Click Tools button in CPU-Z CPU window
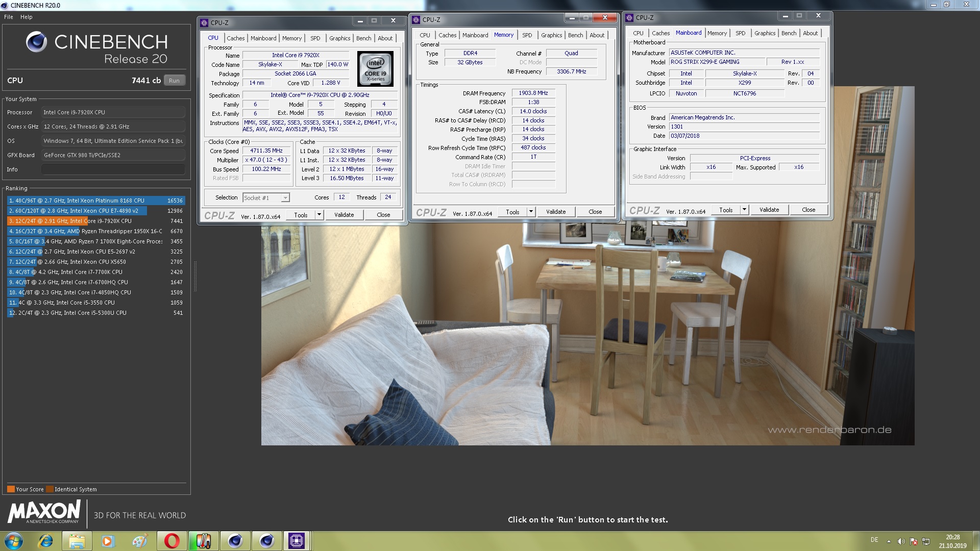Image resolution: width=980 pixels, height=551 pixels. pyautogui.click(x=301, y=215)
